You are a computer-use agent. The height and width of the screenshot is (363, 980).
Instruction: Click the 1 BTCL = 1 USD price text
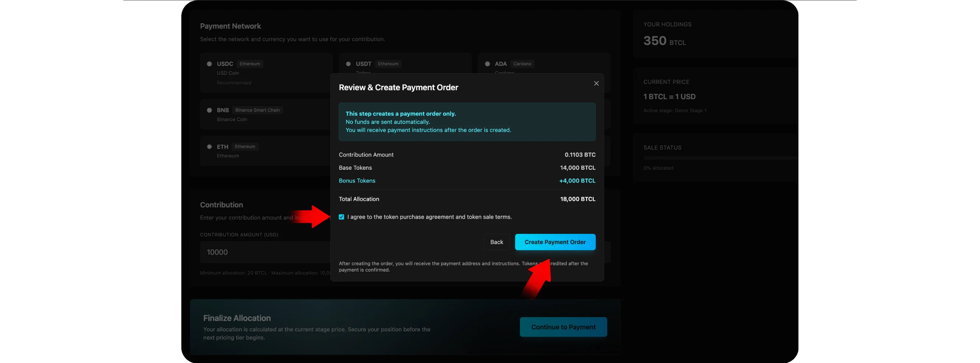tap(669, 97)
